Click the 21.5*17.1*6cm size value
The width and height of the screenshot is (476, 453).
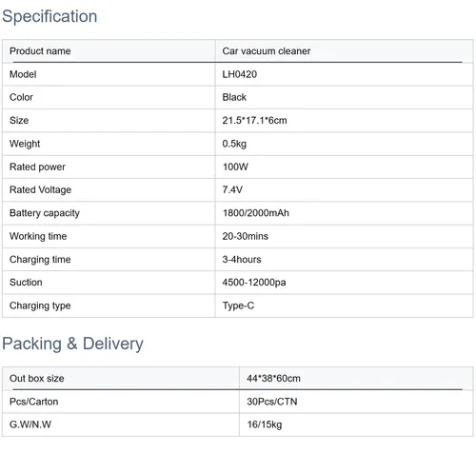[x=254, y=121]
